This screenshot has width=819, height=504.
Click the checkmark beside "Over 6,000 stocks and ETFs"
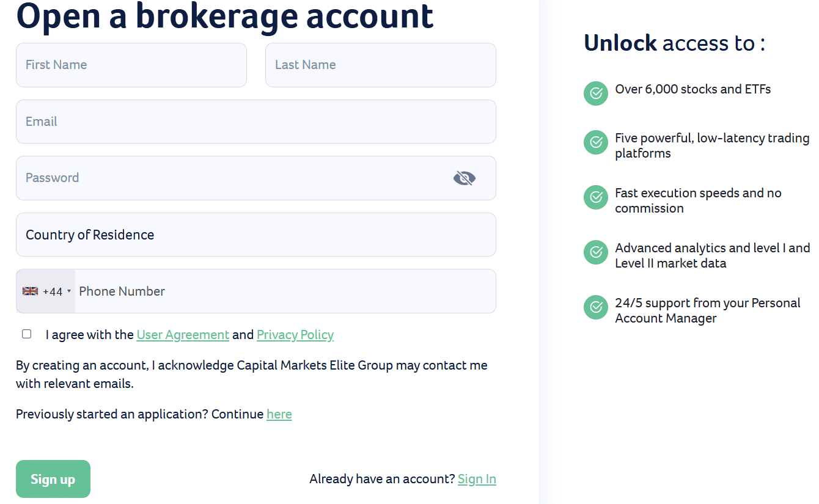[595, 93]
